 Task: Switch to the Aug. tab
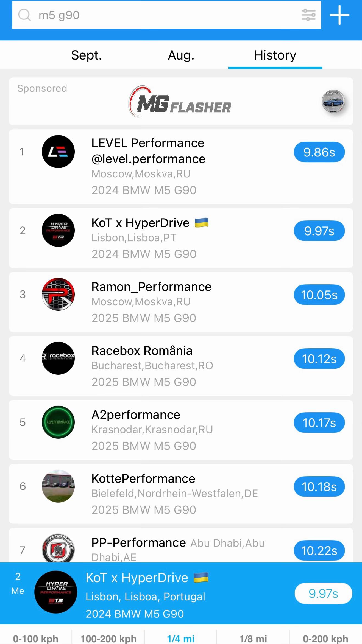(181, 55)
